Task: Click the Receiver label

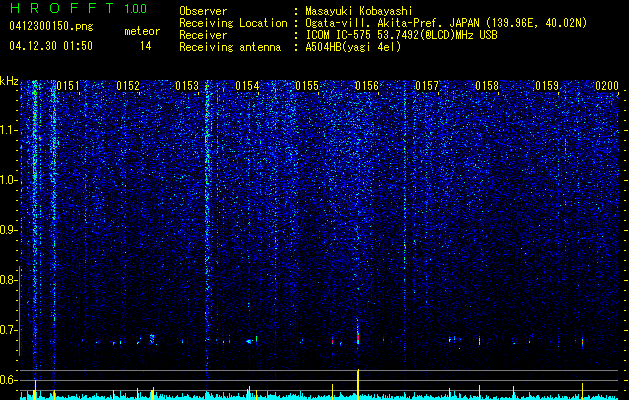Action: (x=203, y=35)
